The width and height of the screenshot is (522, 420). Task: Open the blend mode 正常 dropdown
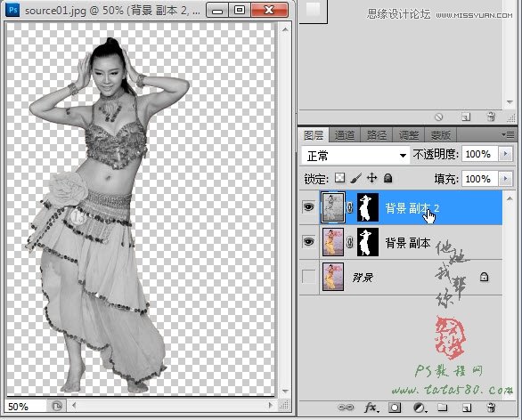(x=355, y=156)
